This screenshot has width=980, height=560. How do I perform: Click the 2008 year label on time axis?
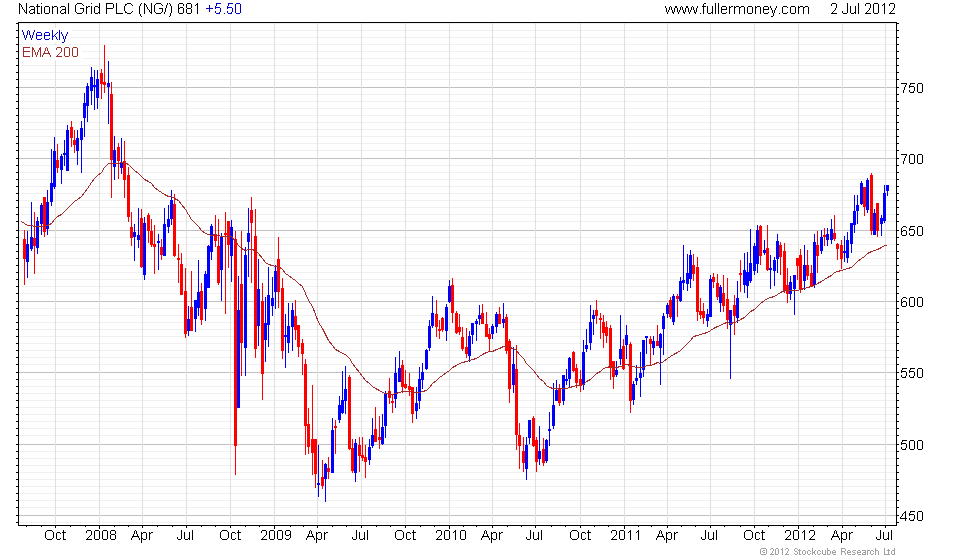[101, 536]
